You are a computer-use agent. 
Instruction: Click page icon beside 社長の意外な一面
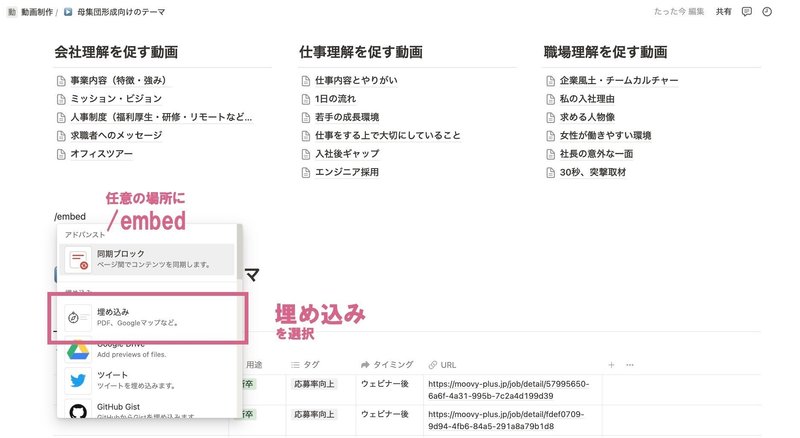click(551, 154)
